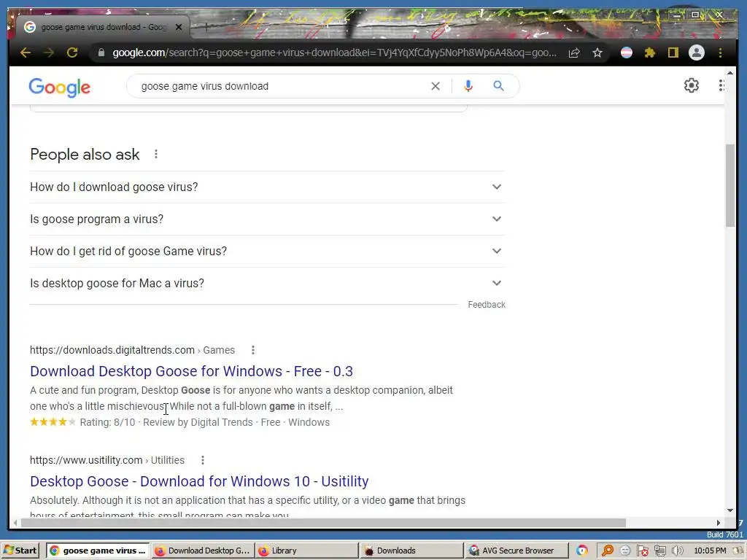
Task: Open Chrome's three-dot main menu
Action: pyautogui.click(x=720, y=52)
